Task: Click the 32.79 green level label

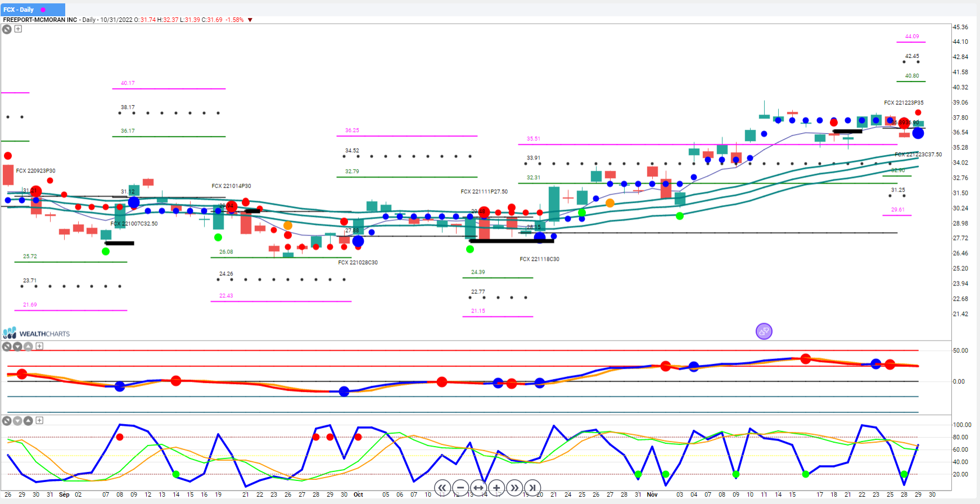Action: pos(352,171)
